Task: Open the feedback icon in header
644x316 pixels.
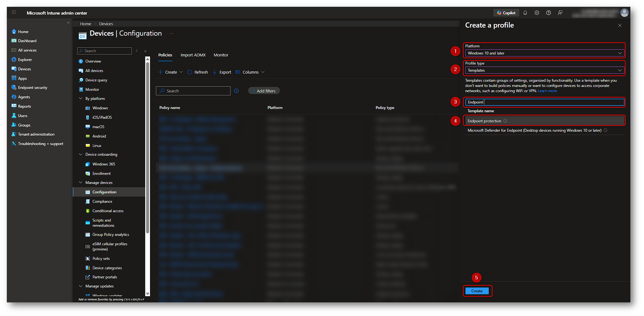Action: click(x=560, y=13)
